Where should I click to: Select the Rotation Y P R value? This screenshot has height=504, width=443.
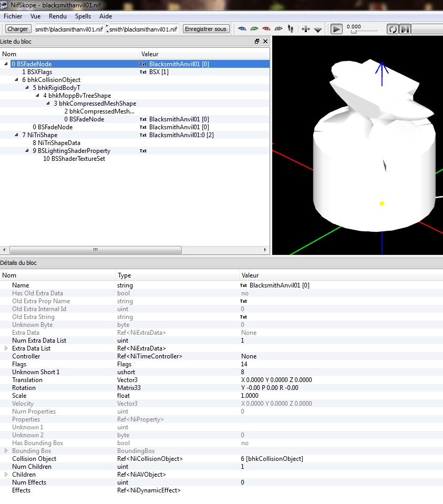270,388
